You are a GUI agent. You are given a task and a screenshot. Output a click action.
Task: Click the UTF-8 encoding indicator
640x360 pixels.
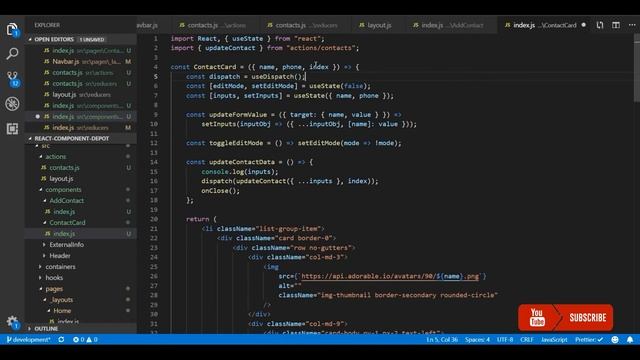click(x=505, y=340)
